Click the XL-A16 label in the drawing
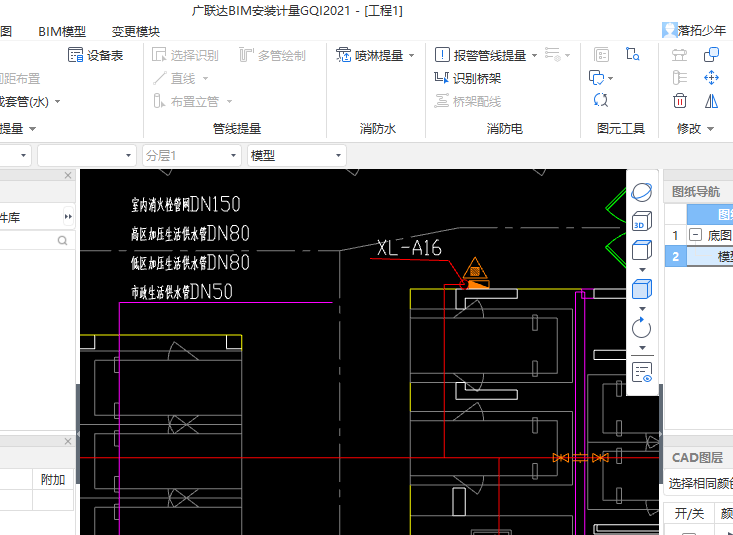The height and width of the screenshot is (535, 733). coord(409,247)
